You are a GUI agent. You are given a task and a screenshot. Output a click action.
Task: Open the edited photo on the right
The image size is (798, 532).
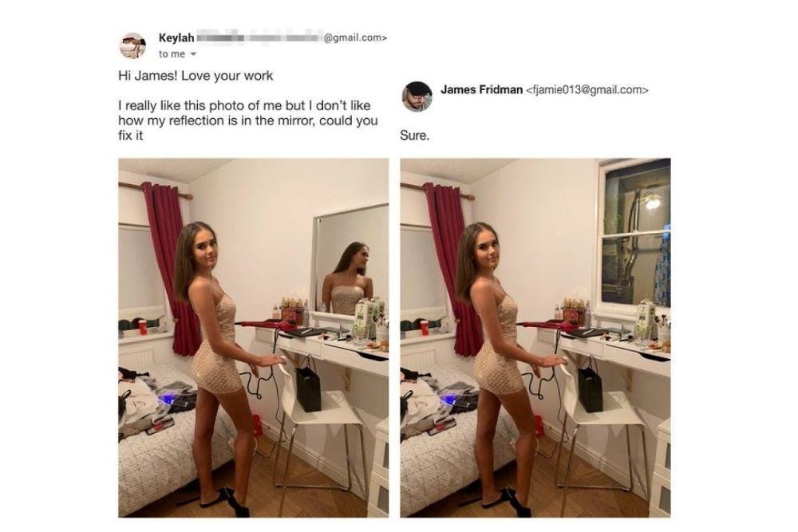pos(535,337)
